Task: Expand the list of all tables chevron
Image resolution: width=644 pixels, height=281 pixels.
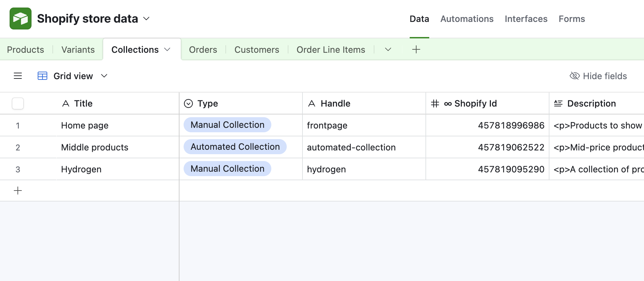Action: (388, 50)
